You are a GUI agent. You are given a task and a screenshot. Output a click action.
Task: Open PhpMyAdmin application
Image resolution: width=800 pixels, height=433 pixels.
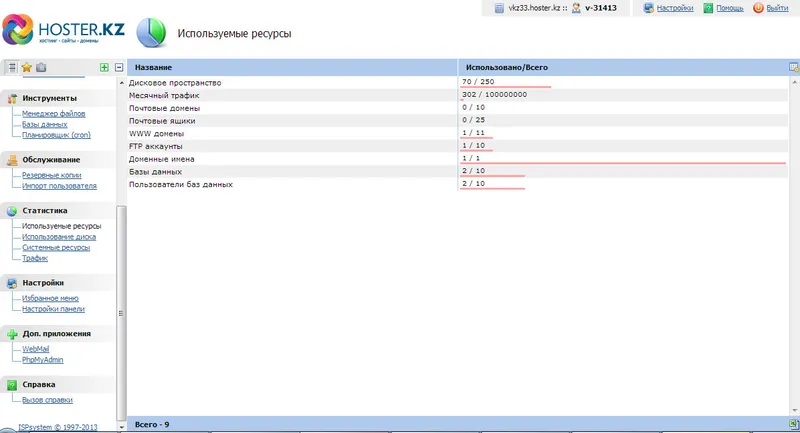coord(42,360)
